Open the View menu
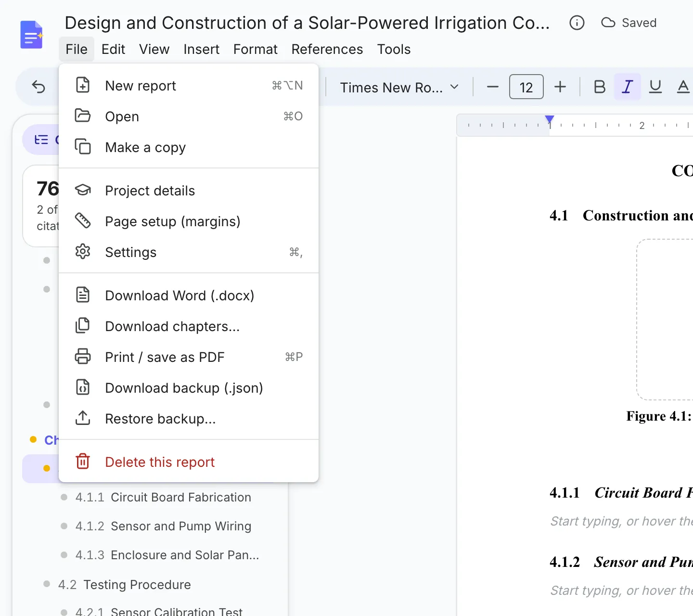The width and height of the screenshot is (693, 616). (154, 49)
